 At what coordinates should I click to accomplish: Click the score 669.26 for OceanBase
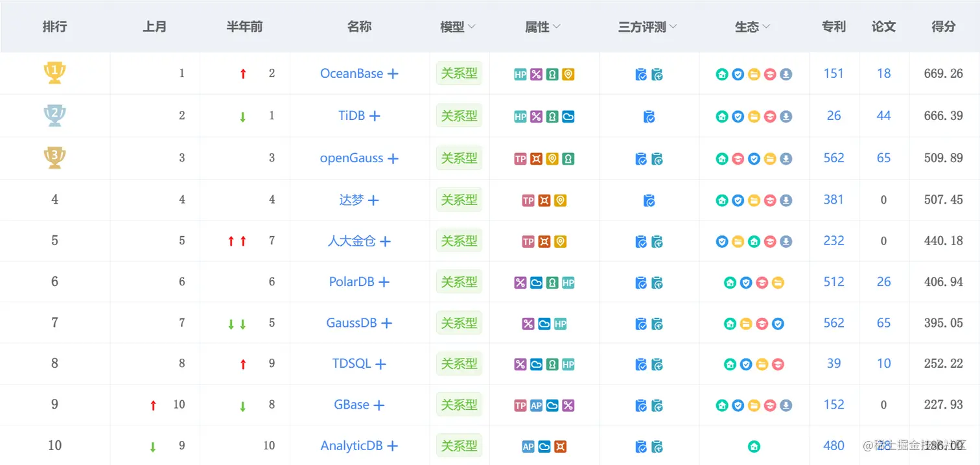pyautogui.click(x=944, y=74)
